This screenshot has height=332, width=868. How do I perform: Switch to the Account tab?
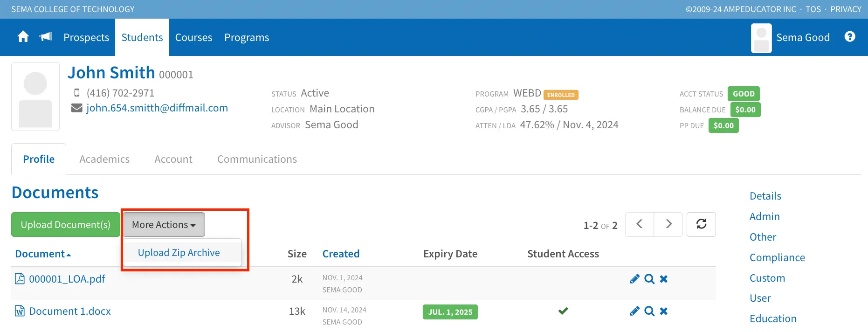[x=173, y=159]
